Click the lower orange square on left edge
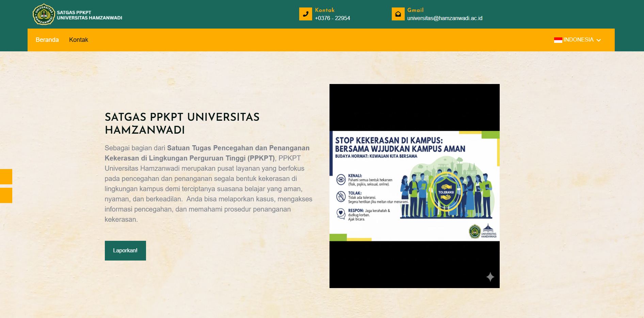The width and height of the screenshot is (644, 318). tap(6, 195)
